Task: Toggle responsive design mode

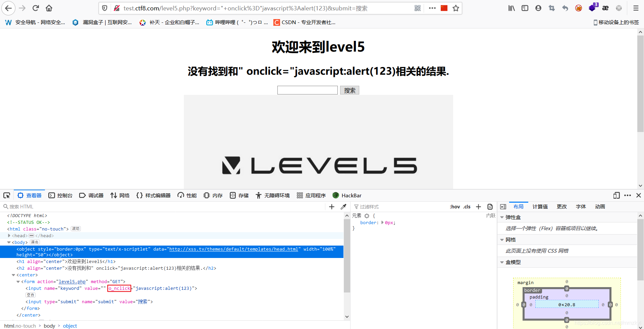Action: pyautogui.click(x=616, y=195)
